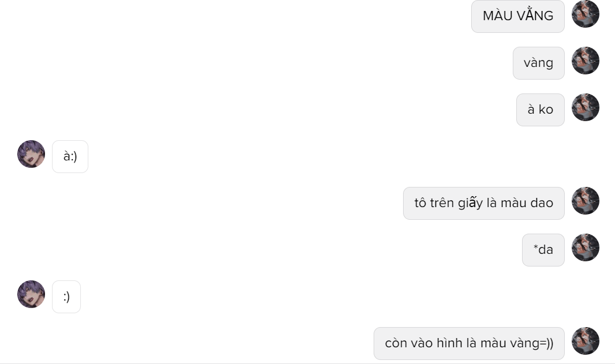The height and width of the screenshot is (364, 615).
Task: Select the "MÀU VẰNG" message bubble
Action: pyautogui.click(x=518, y=16)
